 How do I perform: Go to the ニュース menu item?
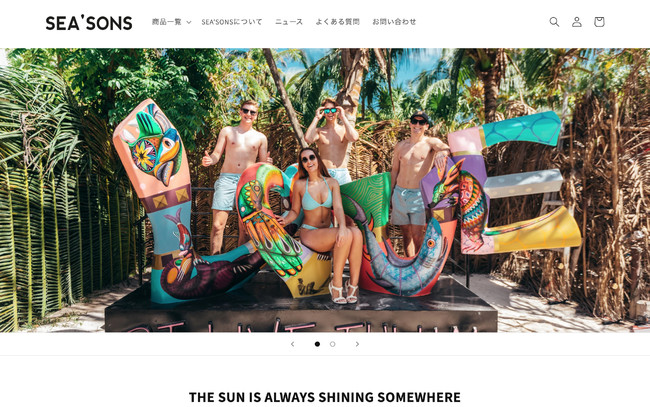289,22
